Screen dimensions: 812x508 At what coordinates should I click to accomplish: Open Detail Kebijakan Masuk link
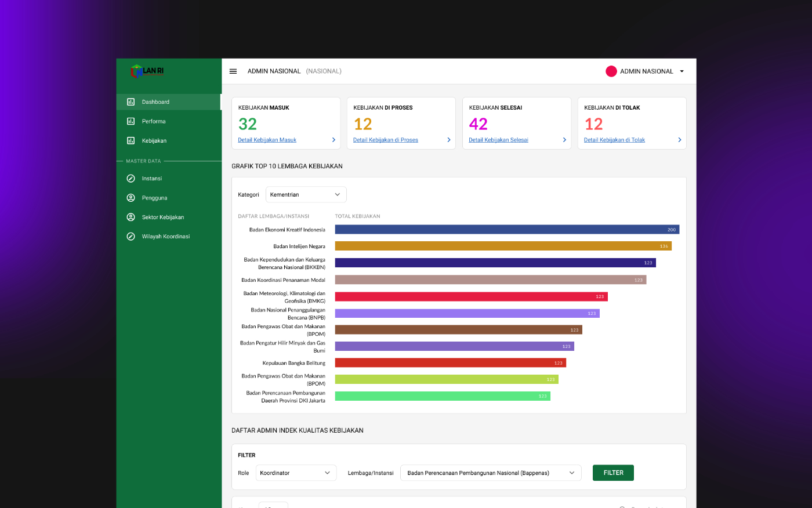pos(267,140)
